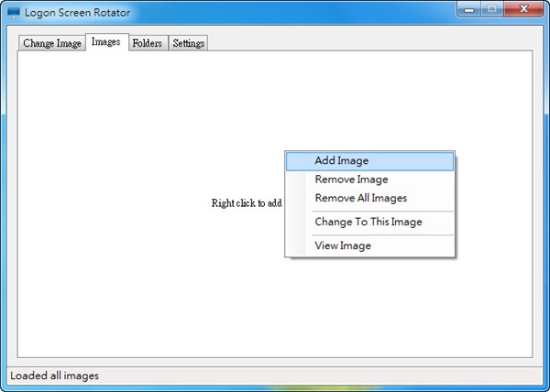Select Remove Image menu entry
Screen dimensions: 550x392
(x=369, y=180)
